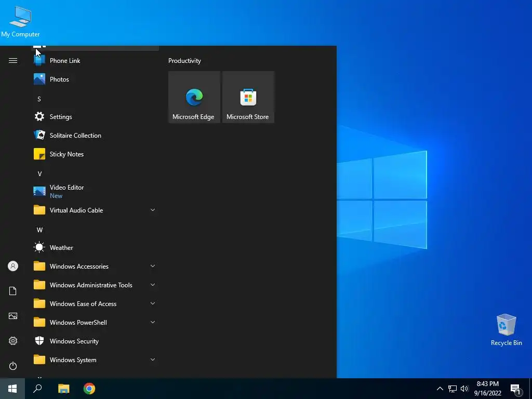Open Pictures icon in Start sidebar
Viewport: 532px width, 399px height.
coord(13,316)
